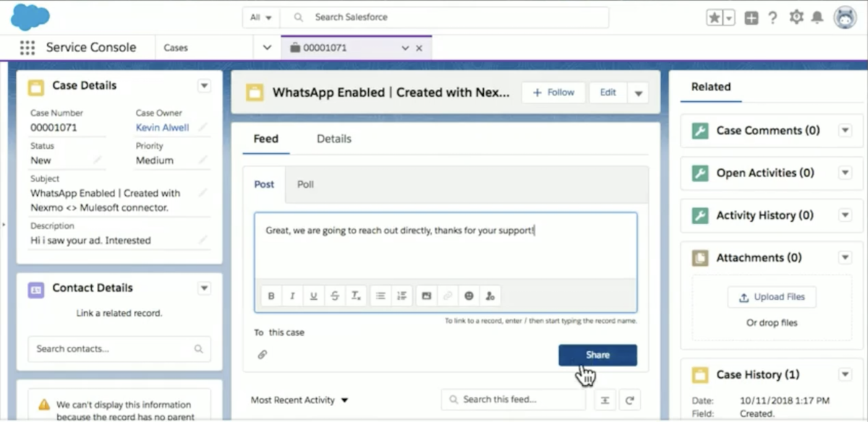Open the Setup gear icon

coord(796,17)
